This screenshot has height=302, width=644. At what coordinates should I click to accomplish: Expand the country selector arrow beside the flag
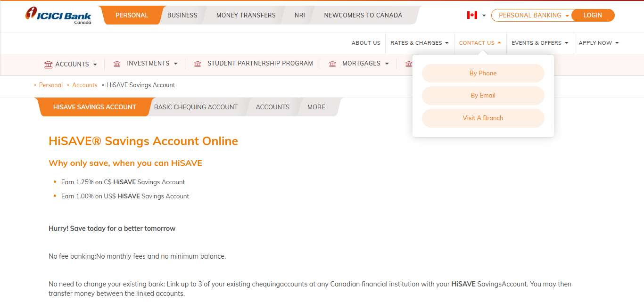484,16
